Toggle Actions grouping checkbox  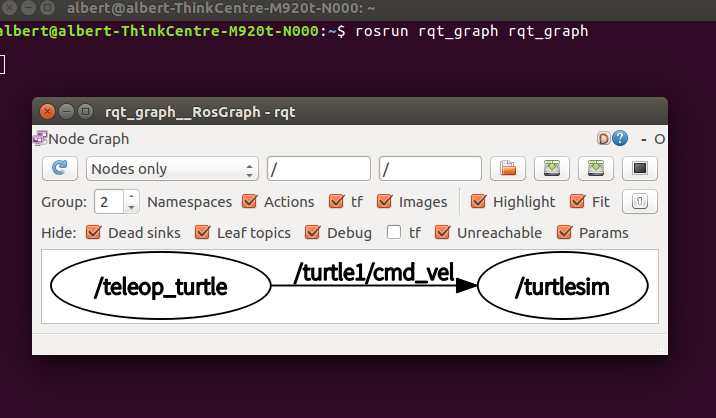coord(249,201)
